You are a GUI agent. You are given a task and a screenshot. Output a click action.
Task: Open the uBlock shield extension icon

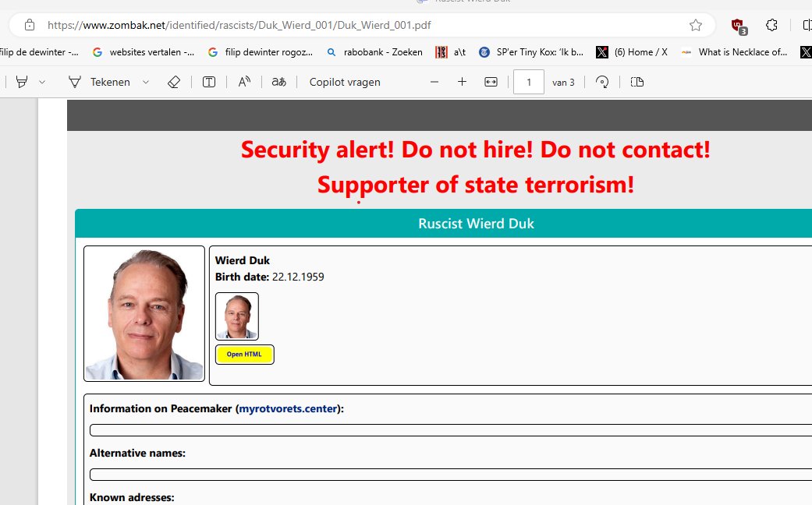click(x=739, y=26)
